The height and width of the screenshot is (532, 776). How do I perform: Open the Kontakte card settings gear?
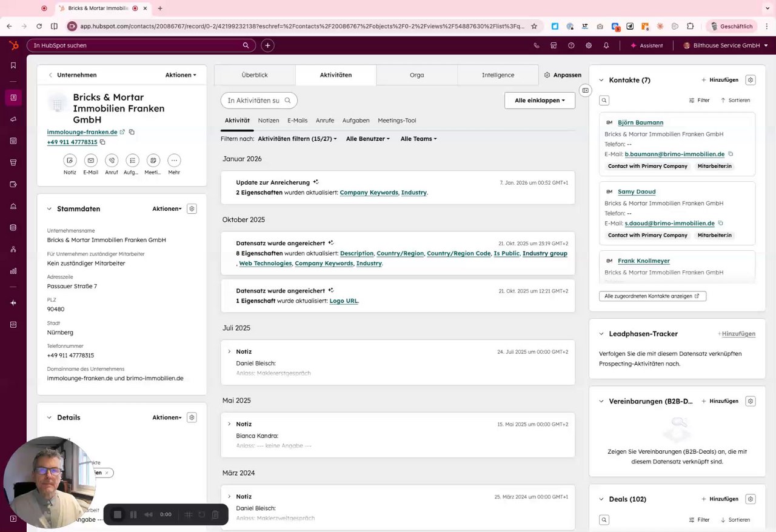point(751,80)
